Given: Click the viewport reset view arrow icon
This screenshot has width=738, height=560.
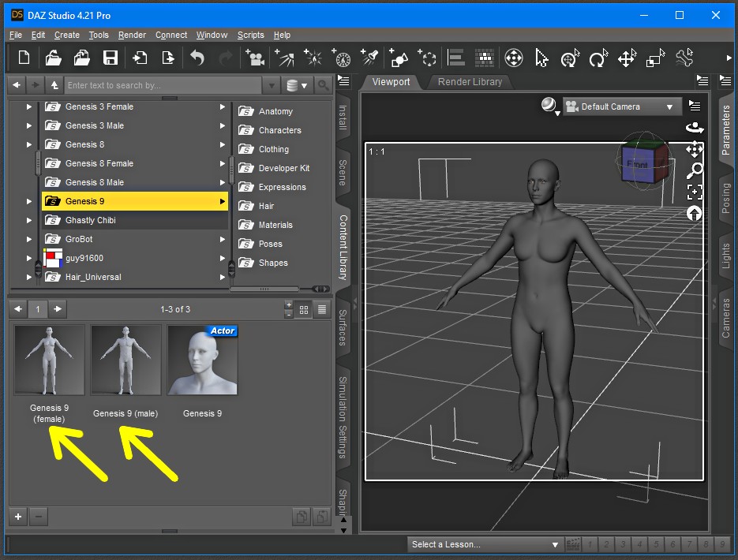Looking at the screenshot, I should tap(695, 214).
